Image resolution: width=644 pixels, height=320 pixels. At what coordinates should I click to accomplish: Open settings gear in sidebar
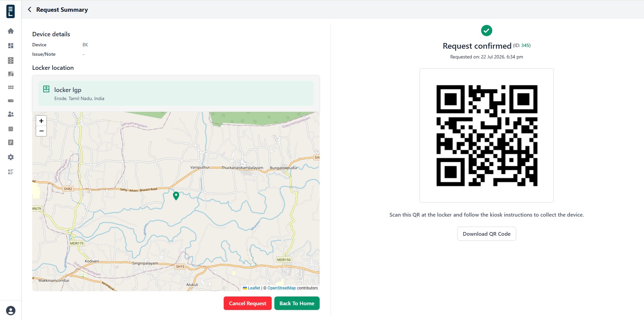pyautogui.click(x=11, y=157)
